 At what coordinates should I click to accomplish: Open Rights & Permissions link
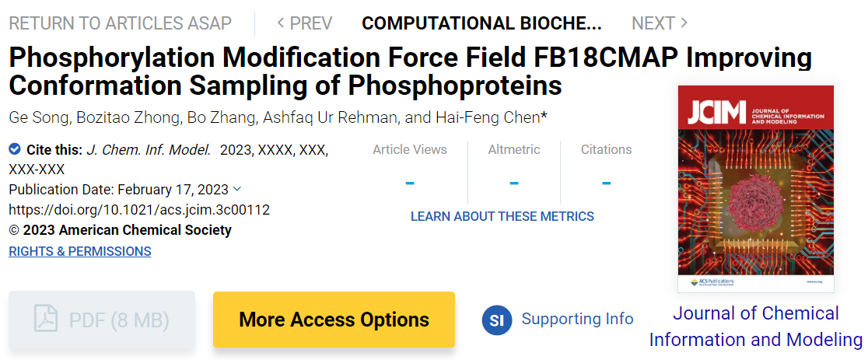80,251
